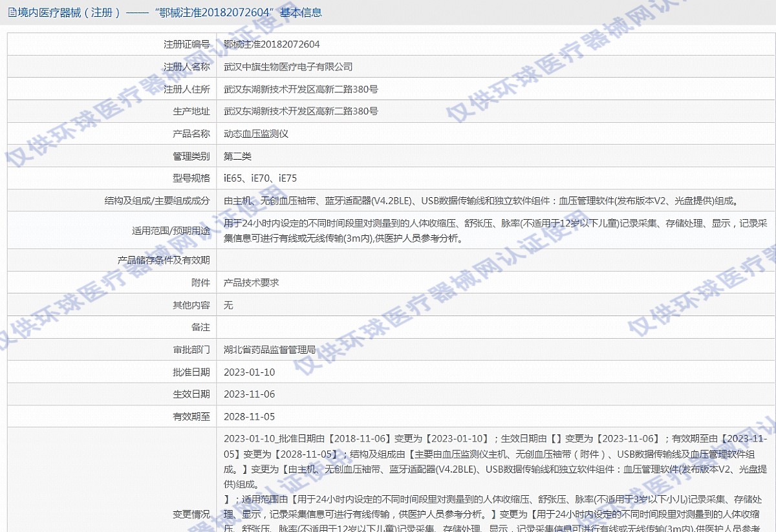Viewport: 776px width, 532px height.
Task: Select the "批准日期" label
Action: point(191,372)
